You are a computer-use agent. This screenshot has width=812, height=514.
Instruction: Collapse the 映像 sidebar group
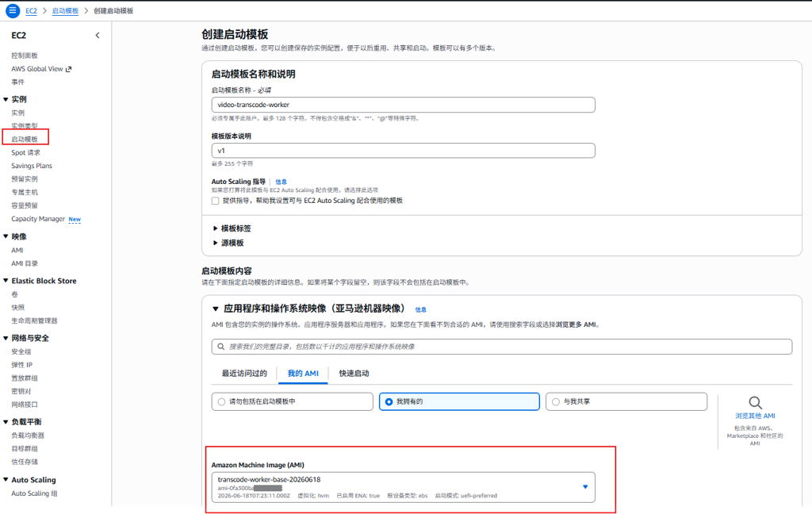(x=6, y=236)
